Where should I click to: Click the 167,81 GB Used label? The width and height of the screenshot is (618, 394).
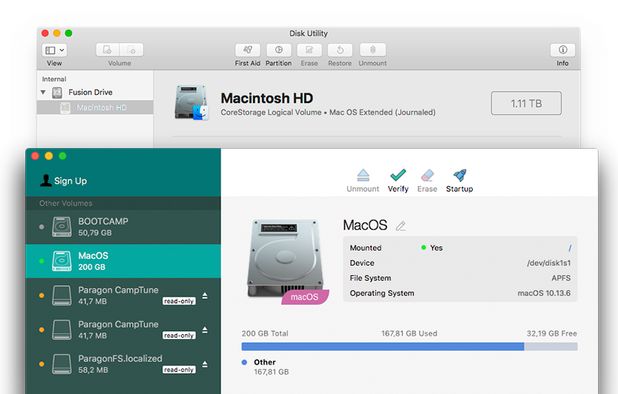tap(409, 333)
